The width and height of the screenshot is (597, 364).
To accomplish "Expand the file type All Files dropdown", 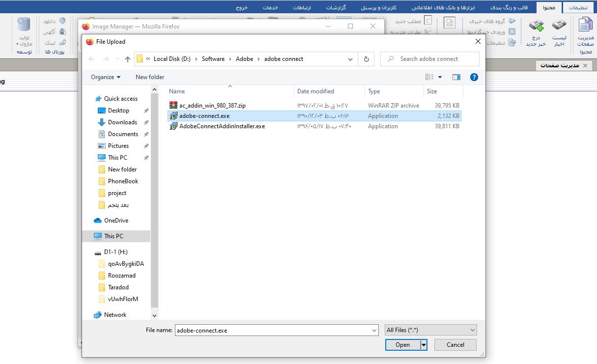I will tap(430, 330).
